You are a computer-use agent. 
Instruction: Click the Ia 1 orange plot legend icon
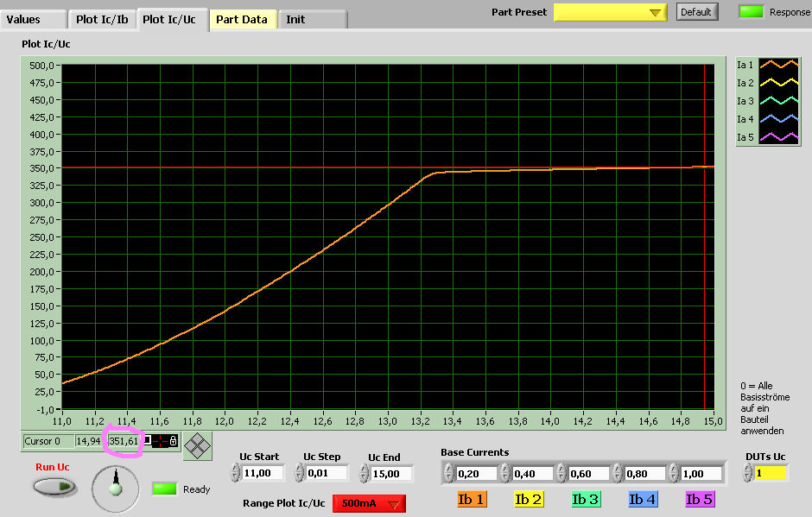coord(777,65)
